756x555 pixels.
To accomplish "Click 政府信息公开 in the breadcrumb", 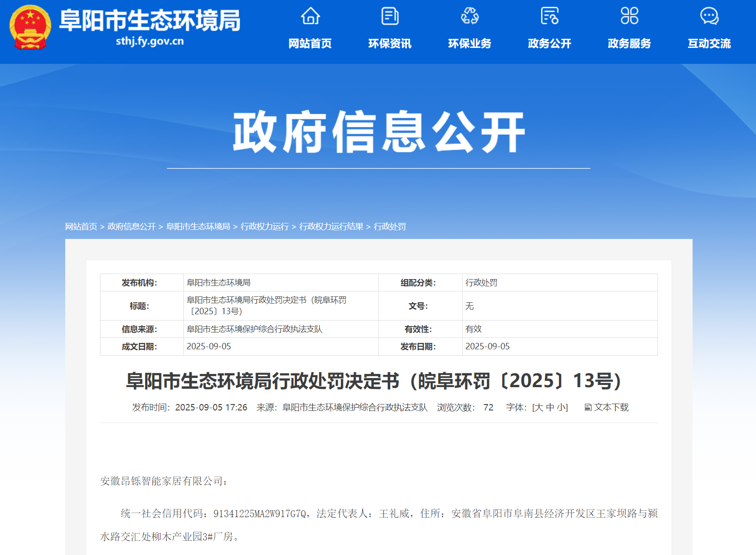I will [131, 227].
